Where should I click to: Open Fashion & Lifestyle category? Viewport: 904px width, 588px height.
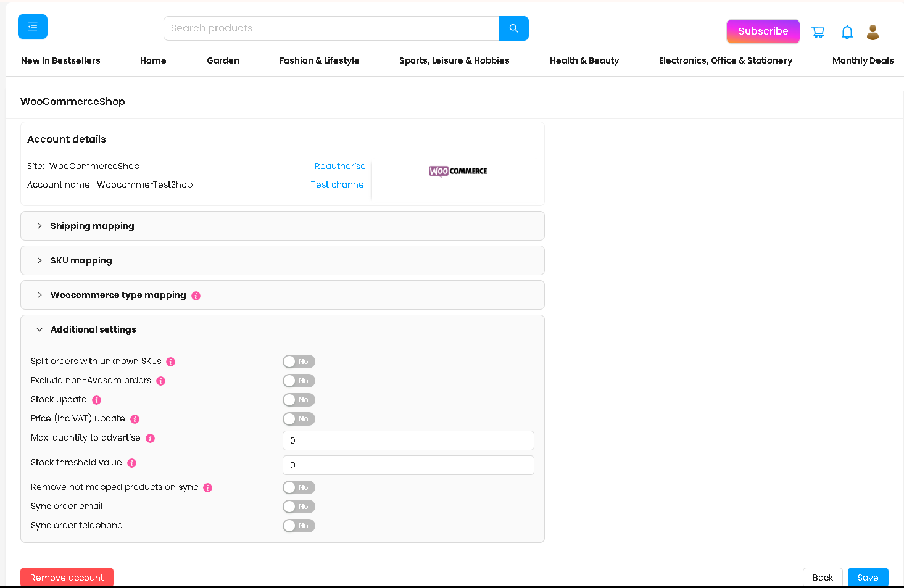coord(319,60)
